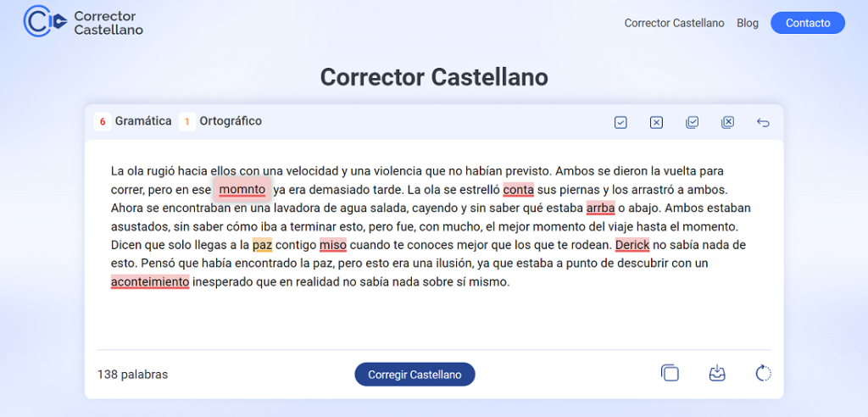Download the text with the tray icon
The image size is (868, 417).
(x=717, y=374)
